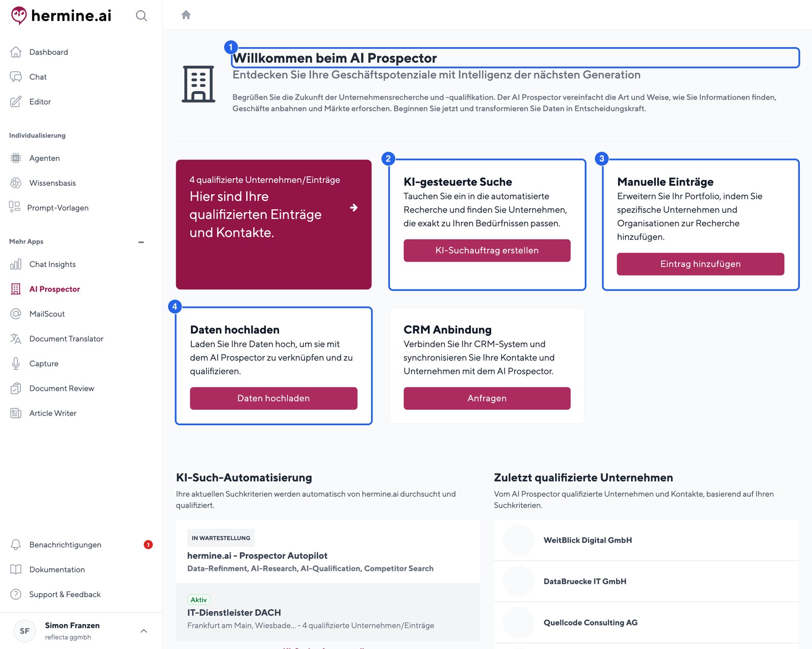Open Support & Feedback link
The image size is (812, 649).
(x=65, y=594)
